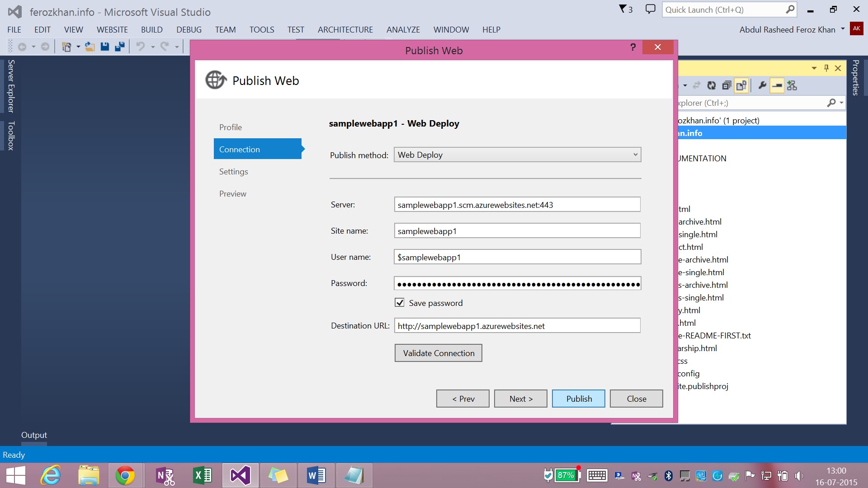Image resolution: width=868 pixels, height=488 pixels.
Task: Click the Open File folder icon
Action: click(x=90, y=47)
